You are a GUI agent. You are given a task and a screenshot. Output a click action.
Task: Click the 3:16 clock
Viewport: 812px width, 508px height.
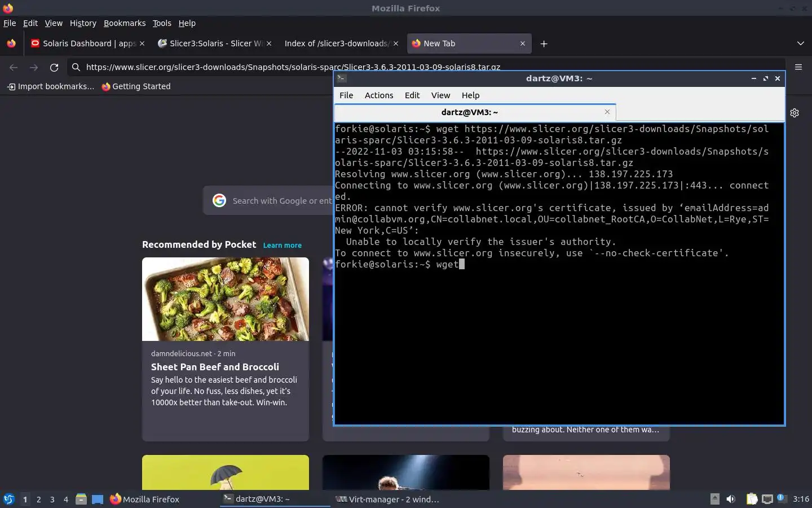click(x=801, y=499)
